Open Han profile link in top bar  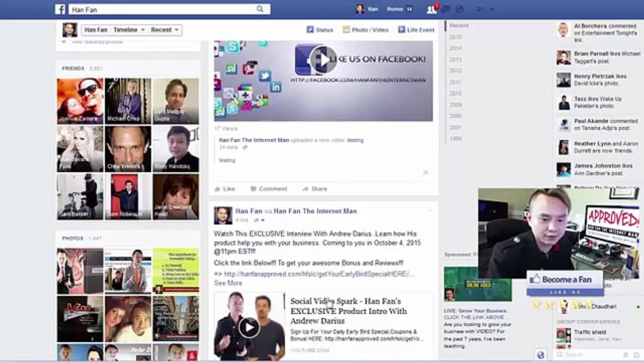367,9
